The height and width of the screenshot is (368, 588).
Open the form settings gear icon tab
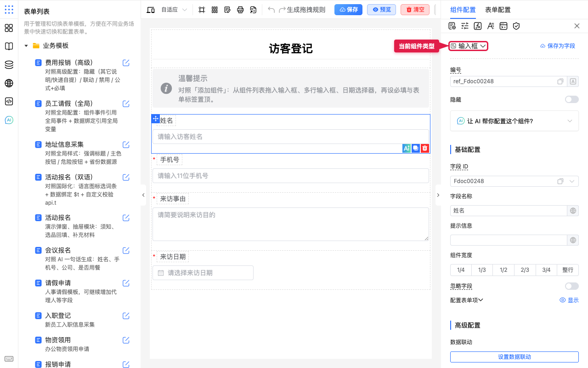pyautogui.click(x=452, y=26)
